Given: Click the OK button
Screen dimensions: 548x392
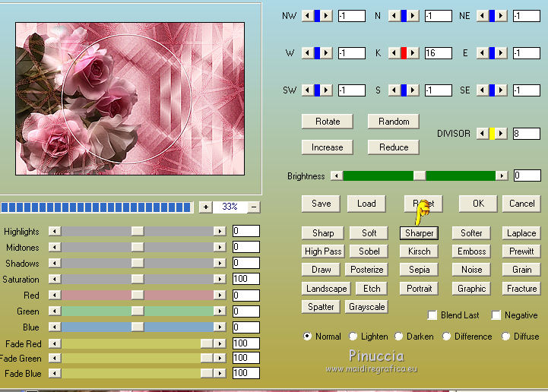Looking at the screenshot, I should click(x=478, y=204).
